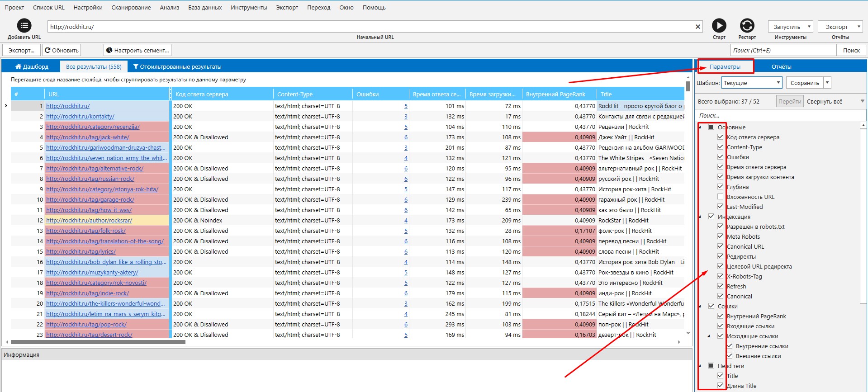Open the Analysis menu

tap(169, 8)
